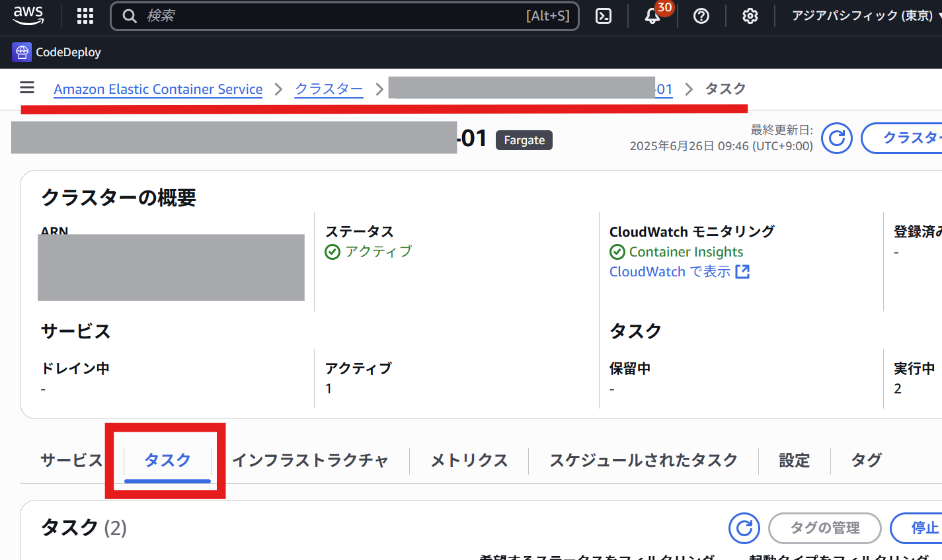This screenshot has width=942, height=560.
Task: Open the 設定 tab
Action: click(x=795, y=460)
